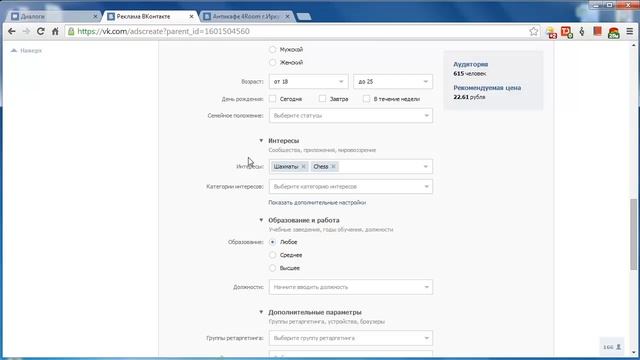The width and height of the screenshot is (640, 360).
Task: Open a new browser tab
Action: [304, 16]
